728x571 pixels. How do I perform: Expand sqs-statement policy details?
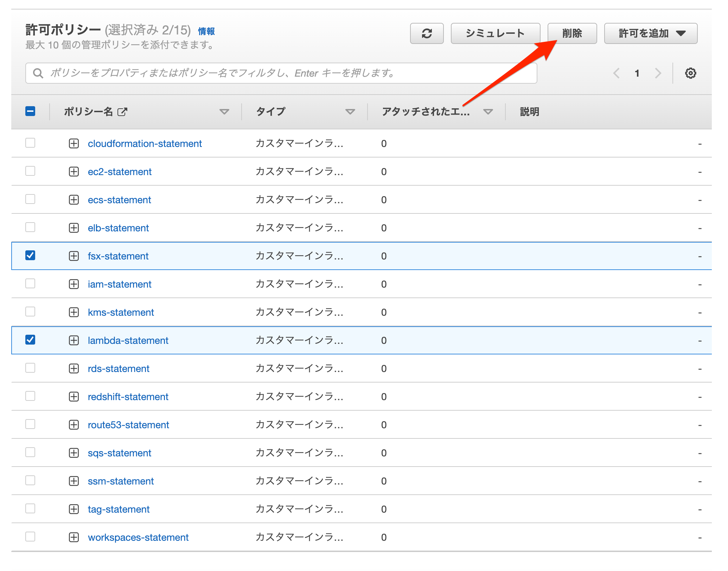(74, 453)
